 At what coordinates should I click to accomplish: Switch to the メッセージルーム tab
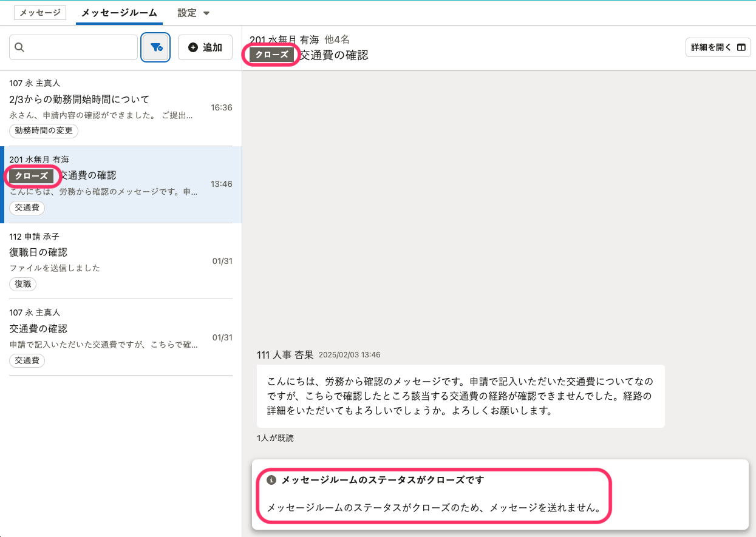click(119, 13)
